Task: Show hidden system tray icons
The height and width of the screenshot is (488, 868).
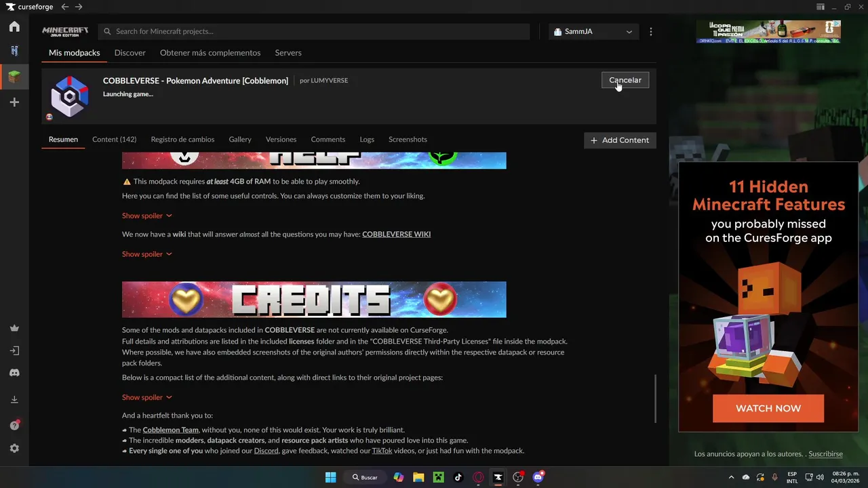Action: pyautogui.click(x=731, y=477)
